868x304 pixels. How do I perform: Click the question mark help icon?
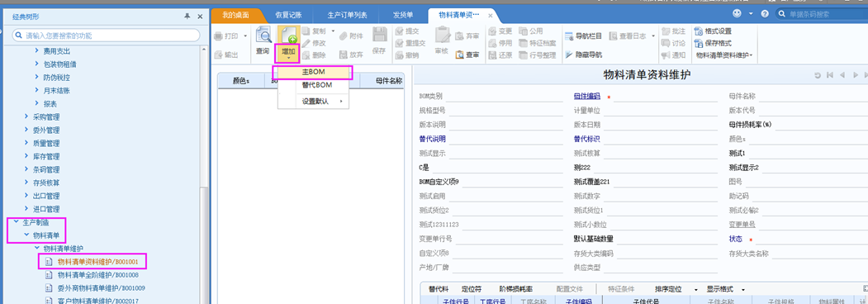765,14
